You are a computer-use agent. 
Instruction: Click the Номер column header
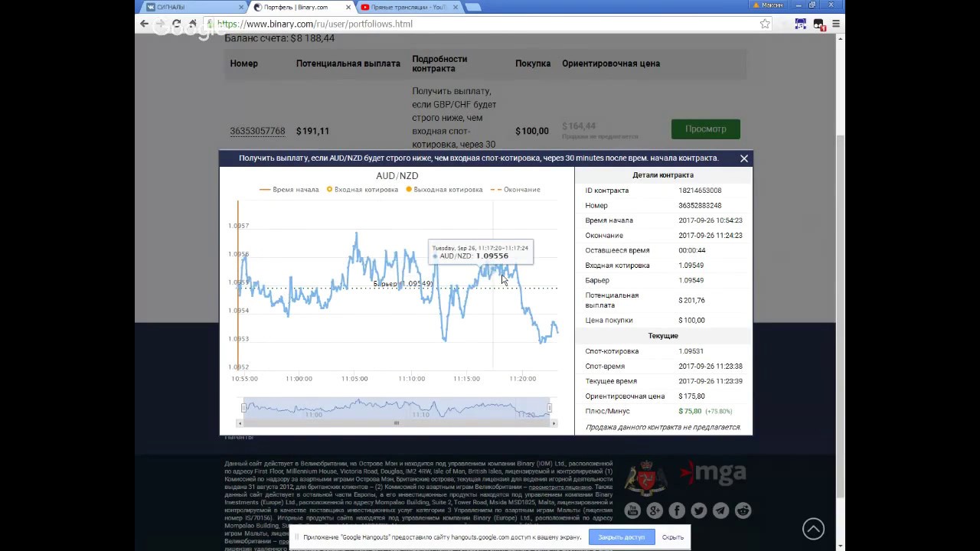click(243, 64)
